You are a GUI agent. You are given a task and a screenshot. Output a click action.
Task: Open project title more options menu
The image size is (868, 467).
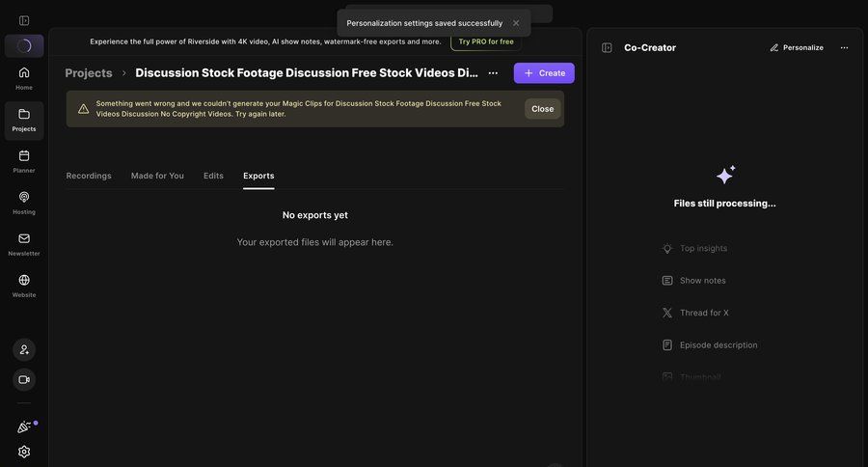pos(493,73)
